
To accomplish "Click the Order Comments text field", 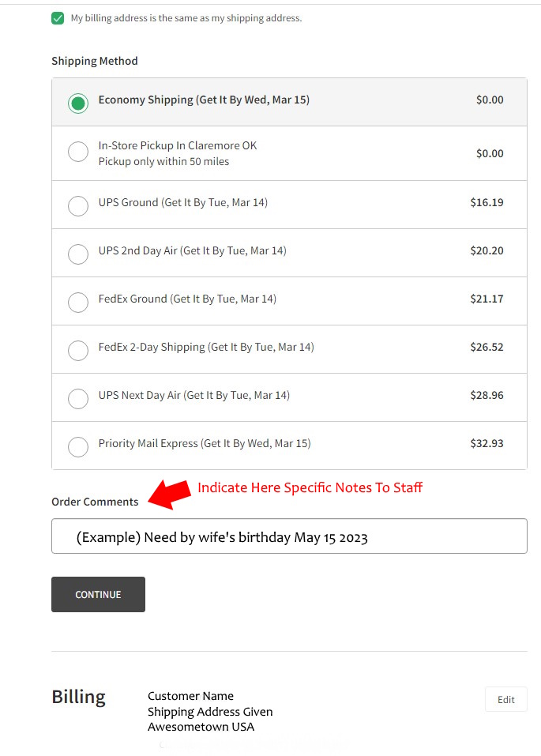I will (289, 536).
